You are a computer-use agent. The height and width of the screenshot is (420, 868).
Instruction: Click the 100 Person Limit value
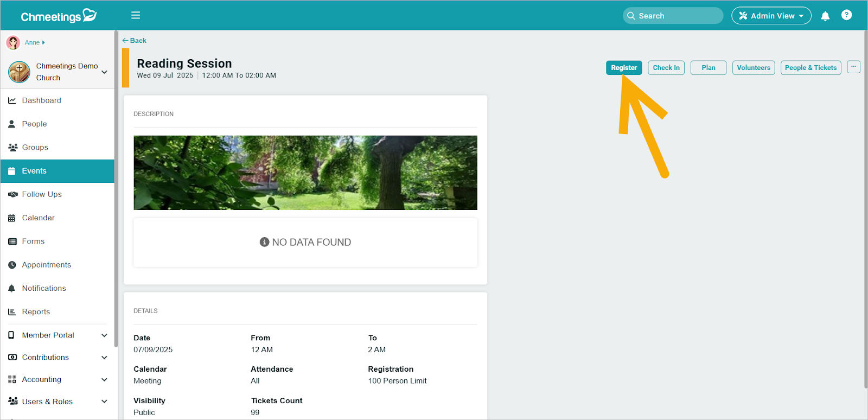click(397, 381)
